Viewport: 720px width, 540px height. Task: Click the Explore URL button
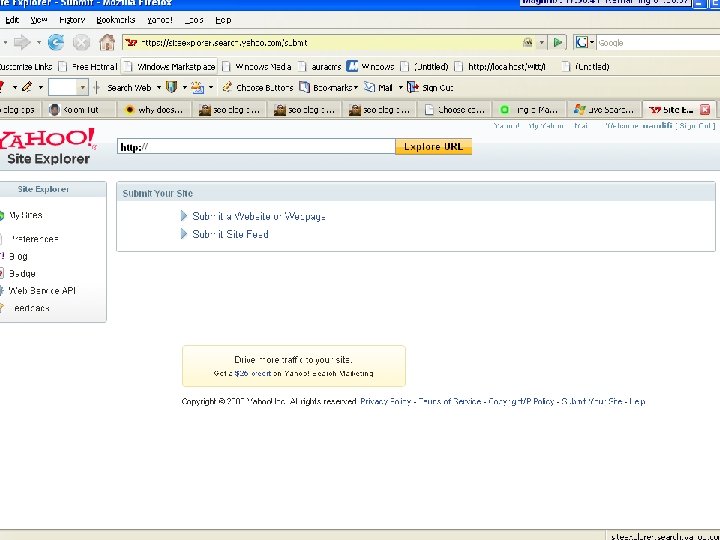point(433,146)
